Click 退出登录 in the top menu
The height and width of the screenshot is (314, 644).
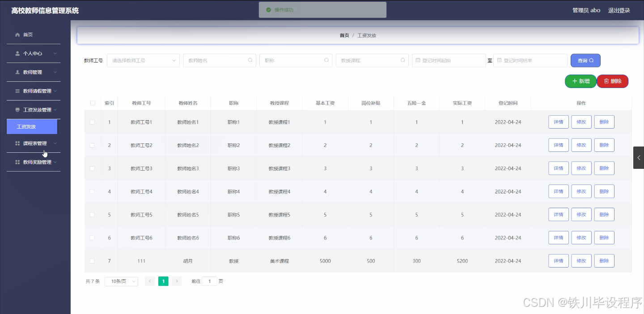tap(619, 10)
